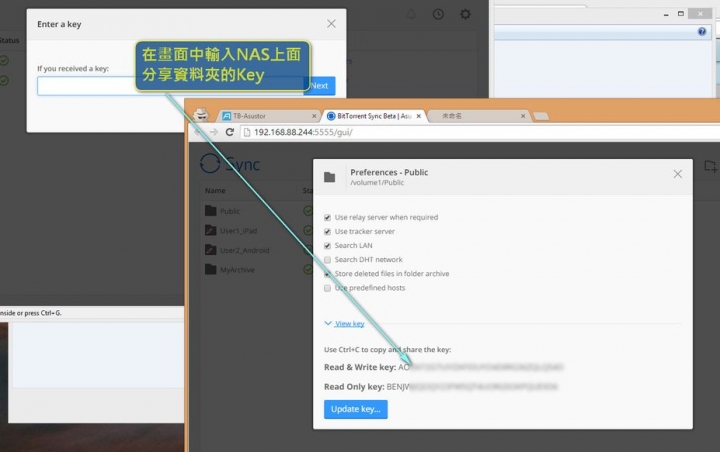Toggle Use relay server when required
Viewport: 720px width, 452px height.
click(x=327, y=217)
